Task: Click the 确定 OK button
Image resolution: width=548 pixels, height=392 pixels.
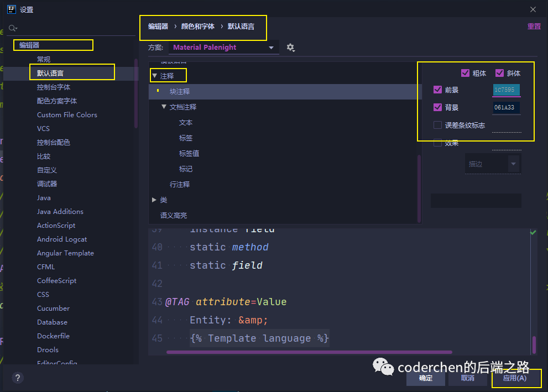Action: (426, 378)
